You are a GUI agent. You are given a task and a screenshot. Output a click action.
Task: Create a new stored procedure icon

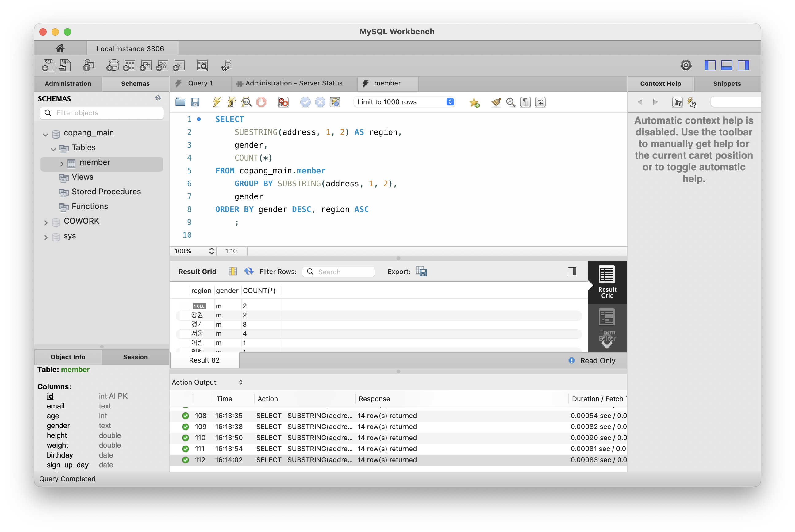pyautogui.click(x=162, y=65)
